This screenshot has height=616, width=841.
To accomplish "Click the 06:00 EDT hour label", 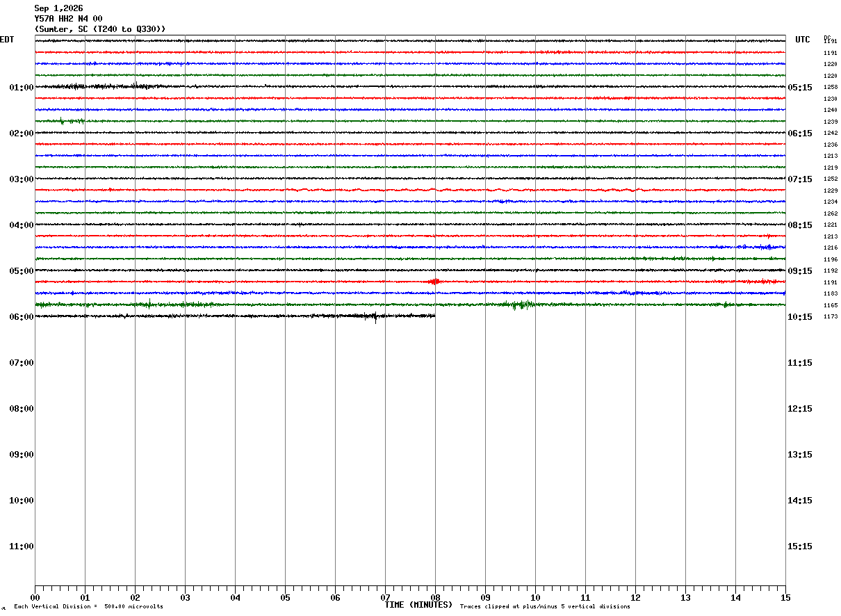I will 22,317.
